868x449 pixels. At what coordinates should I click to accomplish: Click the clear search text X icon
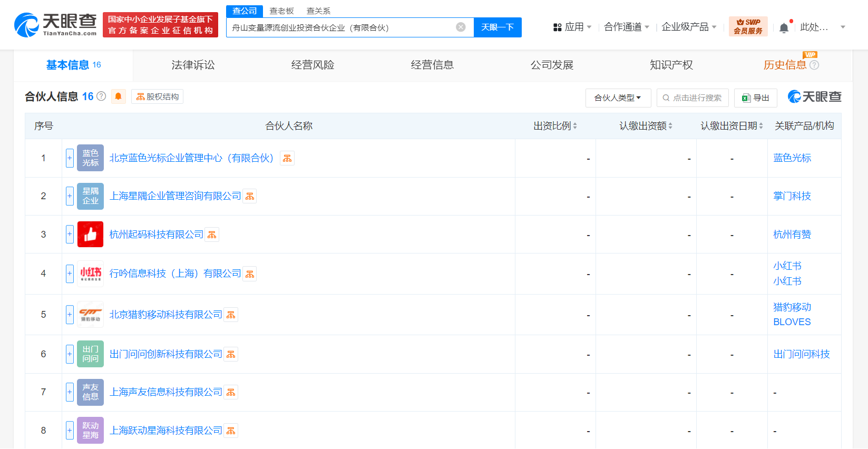pos(461,27)
